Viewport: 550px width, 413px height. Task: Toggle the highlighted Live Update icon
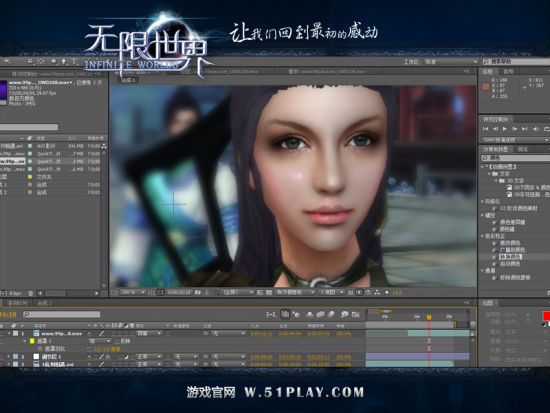(285, 314)
